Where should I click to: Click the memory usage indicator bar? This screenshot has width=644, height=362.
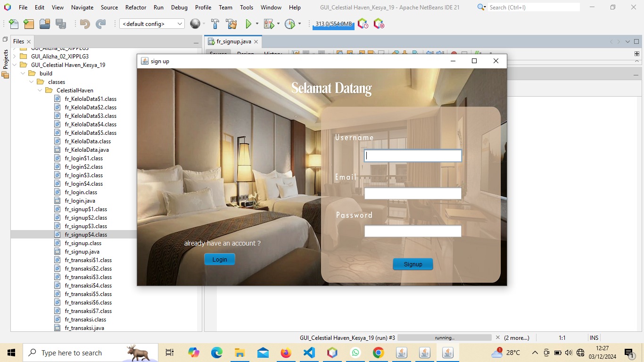[333, 24]
